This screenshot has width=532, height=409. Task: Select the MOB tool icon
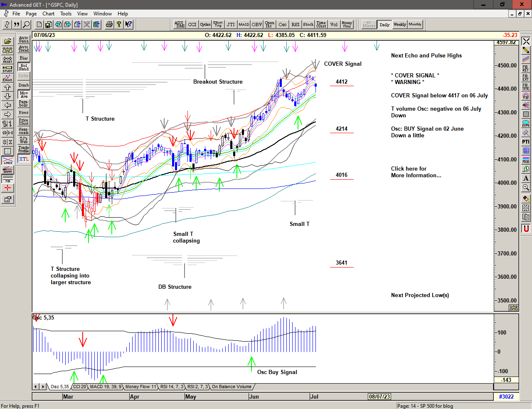tap(526, 160)
